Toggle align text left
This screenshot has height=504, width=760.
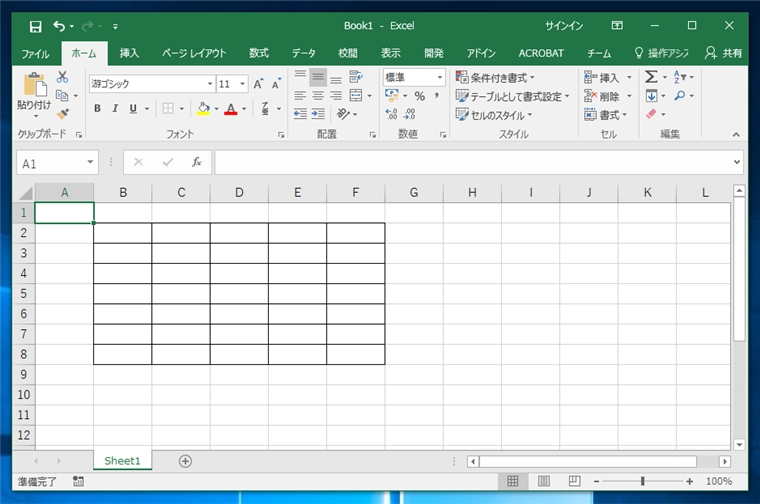[301, 95]
